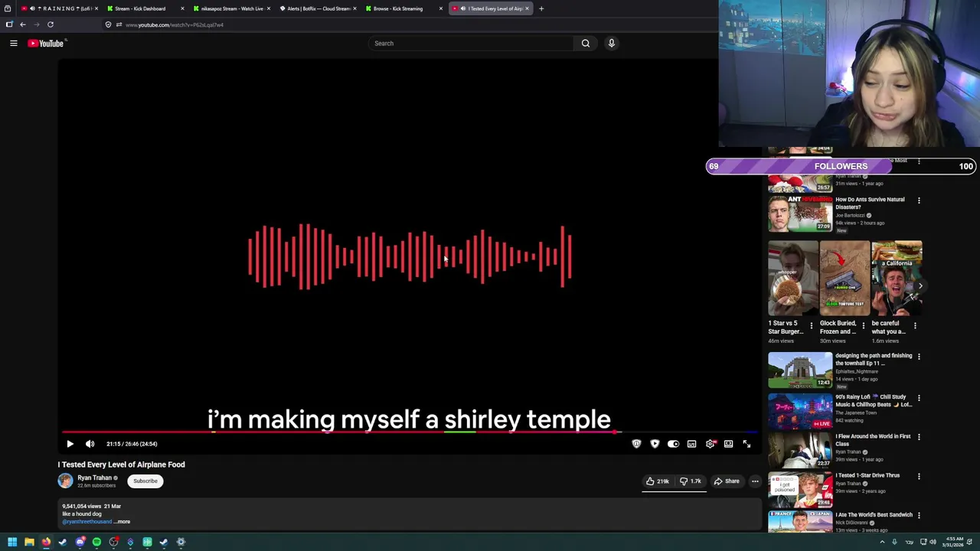Subscribe to Ryan Trahan

(145, 481)
